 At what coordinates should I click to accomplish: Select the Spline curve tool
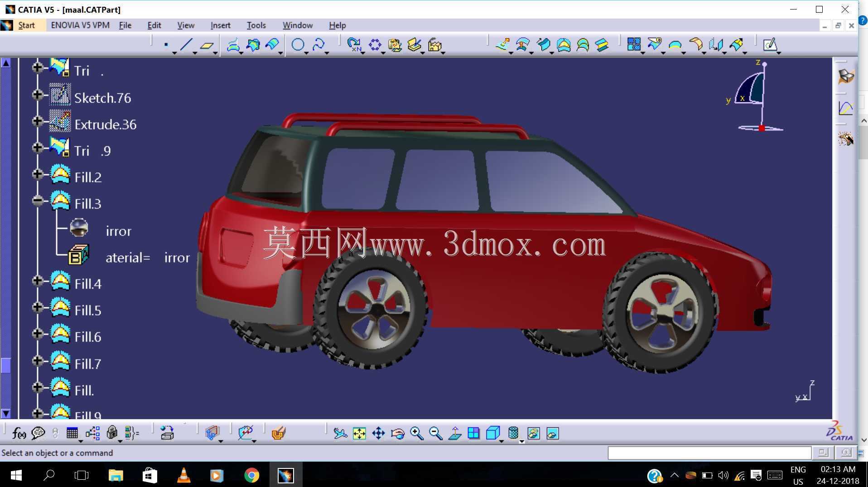click(x=318, y=45)
